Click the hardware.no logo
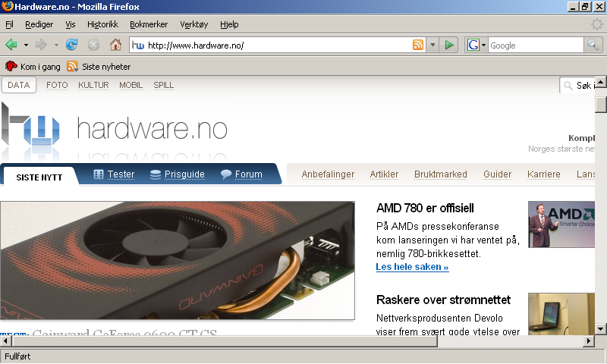This screenshot has width=607, height=364. [115, 129]
